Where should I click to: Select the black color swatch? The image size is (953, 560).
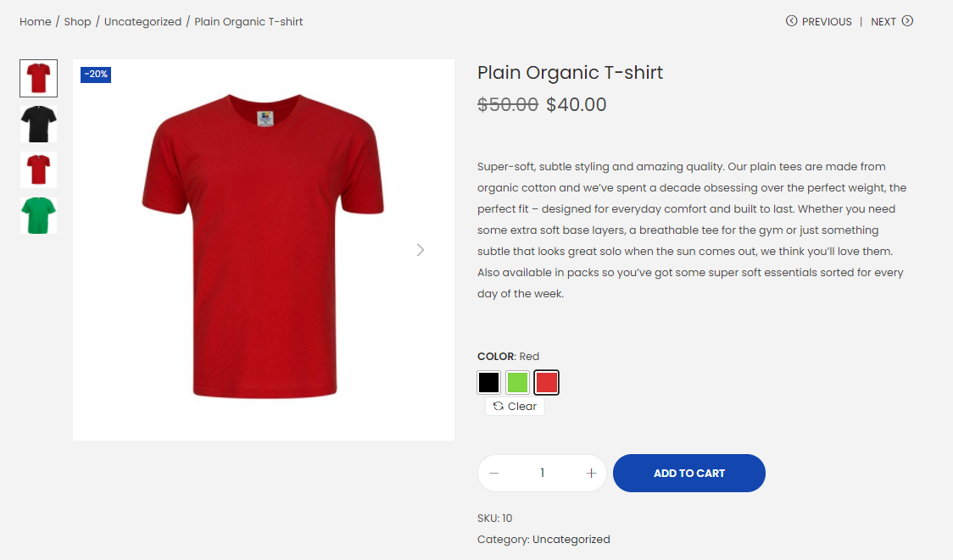[488, 383]
